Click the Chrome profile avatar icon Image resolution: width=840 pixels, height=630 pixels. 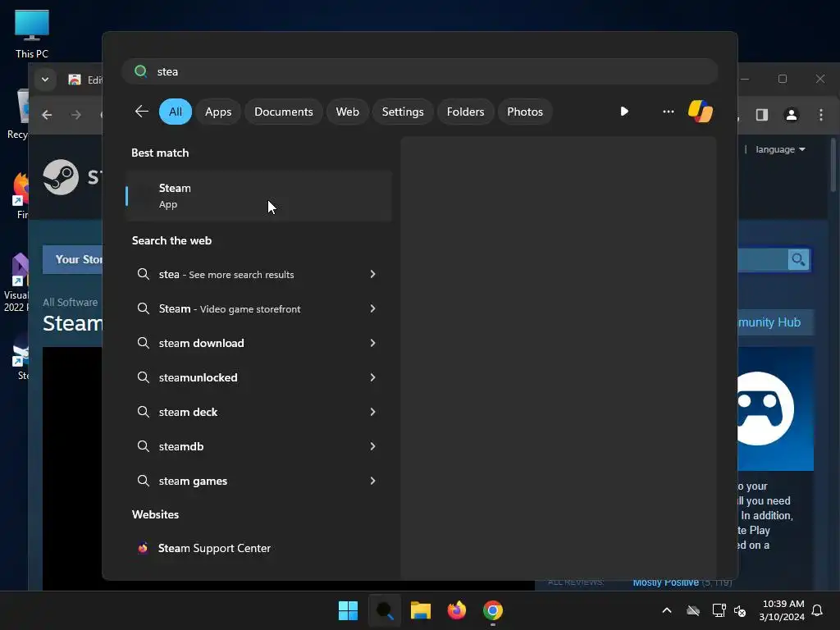click(792, 115)
